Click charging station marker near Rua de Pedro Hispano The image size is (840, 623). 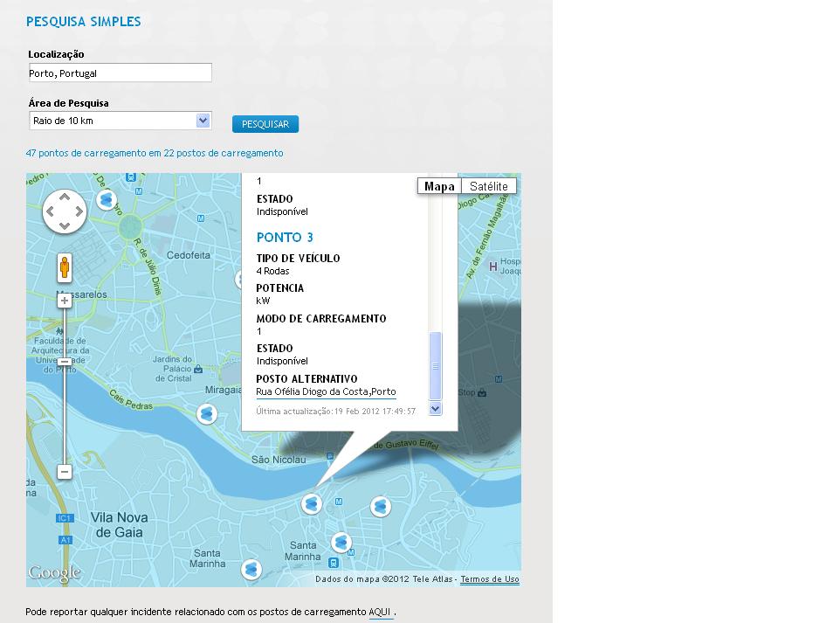(x=107, y=200)
